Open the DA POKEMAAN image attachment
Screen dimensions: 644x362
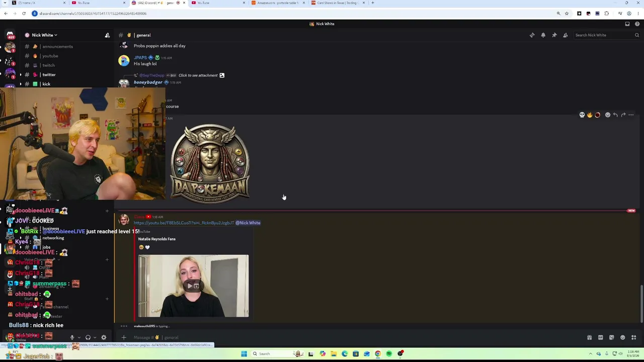[x=209, y=163]
